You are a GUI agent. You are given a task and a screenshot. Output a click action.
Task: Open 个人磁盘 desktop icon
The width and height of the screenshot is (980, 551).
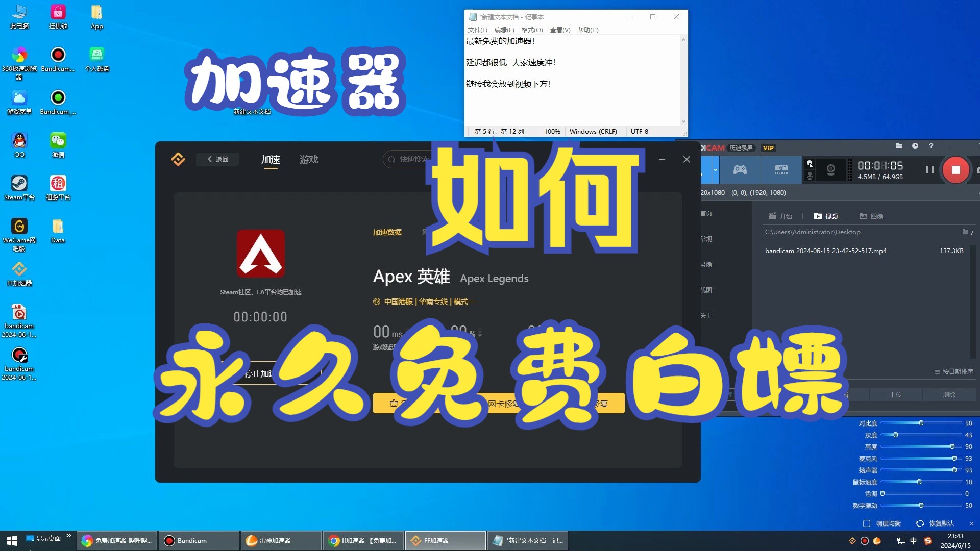(x=97, y=59)
